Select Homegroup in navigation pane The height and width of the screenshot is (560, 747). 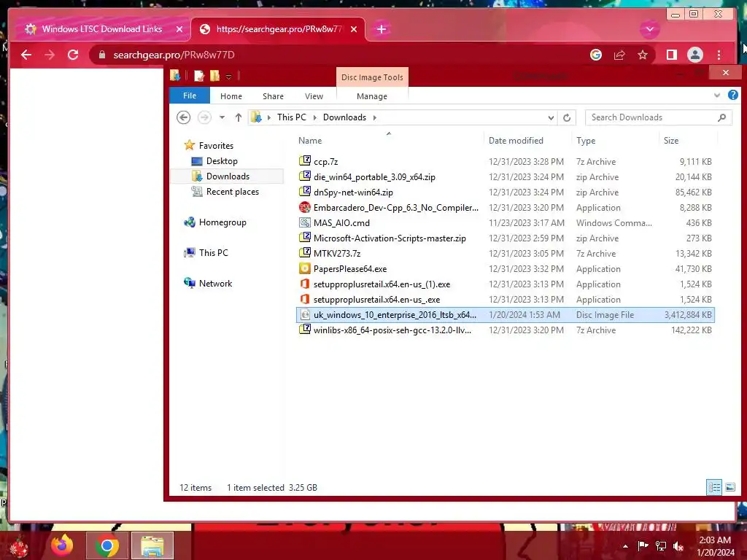point(222,222)
